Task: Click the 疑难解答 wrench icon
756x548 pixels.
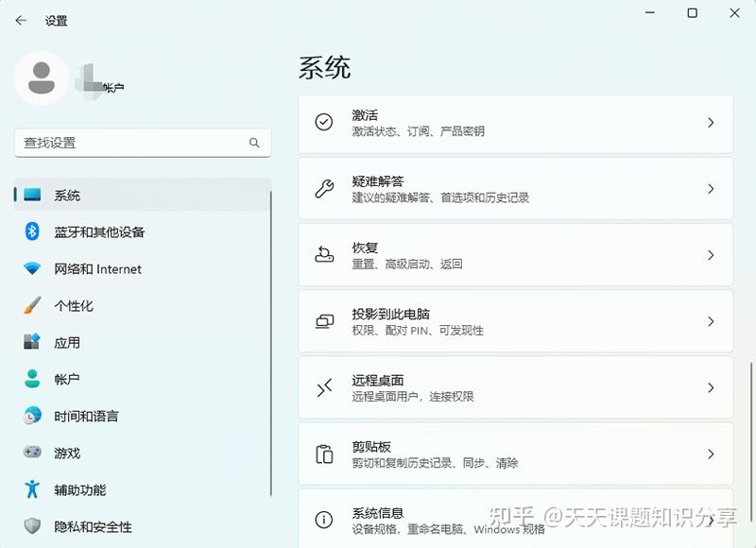Action: point(324,188)
